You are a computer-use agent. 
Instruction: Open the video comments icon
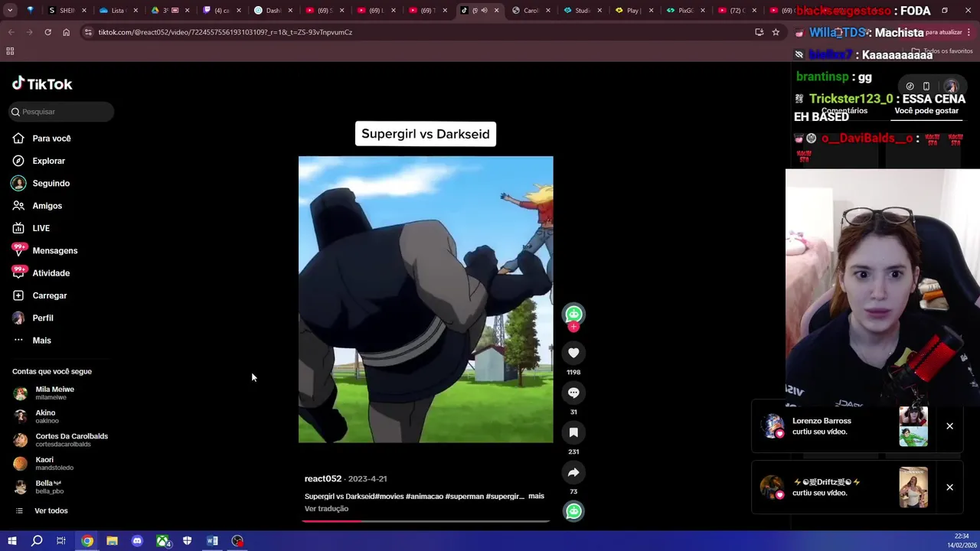pos(573,393)
